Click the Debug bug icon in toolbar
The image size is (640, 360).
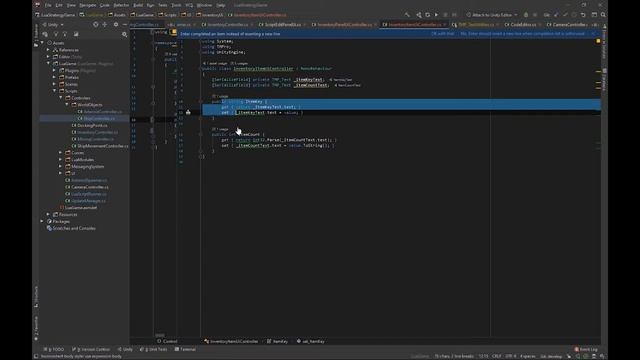pyautogui.click(x=526, y=15)
